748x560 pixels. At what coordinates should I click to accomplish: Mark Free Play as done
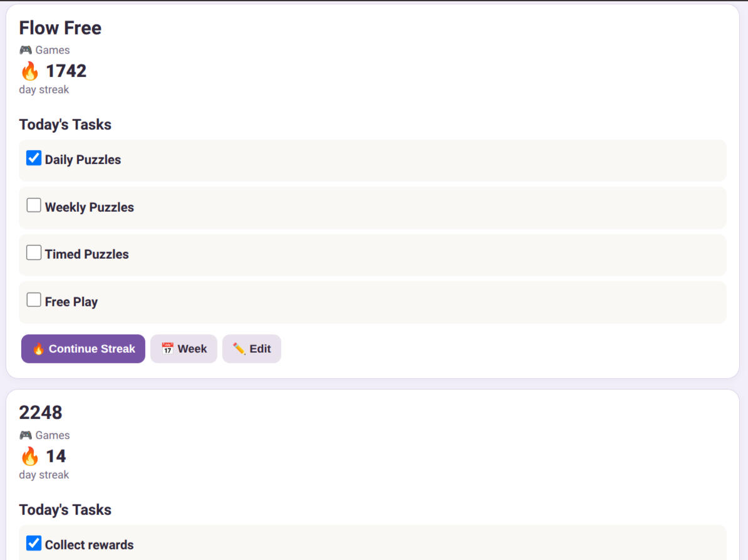[33, 300]
